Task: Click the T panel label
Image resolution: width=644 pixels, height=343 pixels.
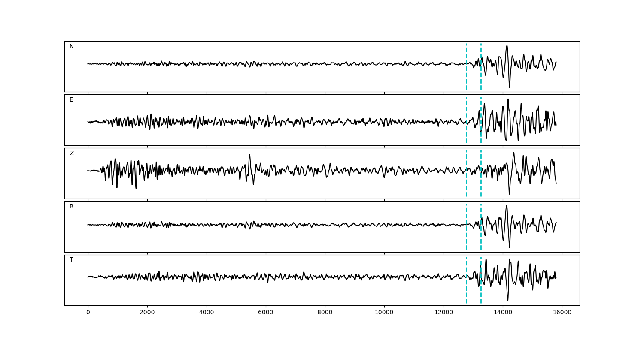Action: pyautogui.click(x=71, y=260)
